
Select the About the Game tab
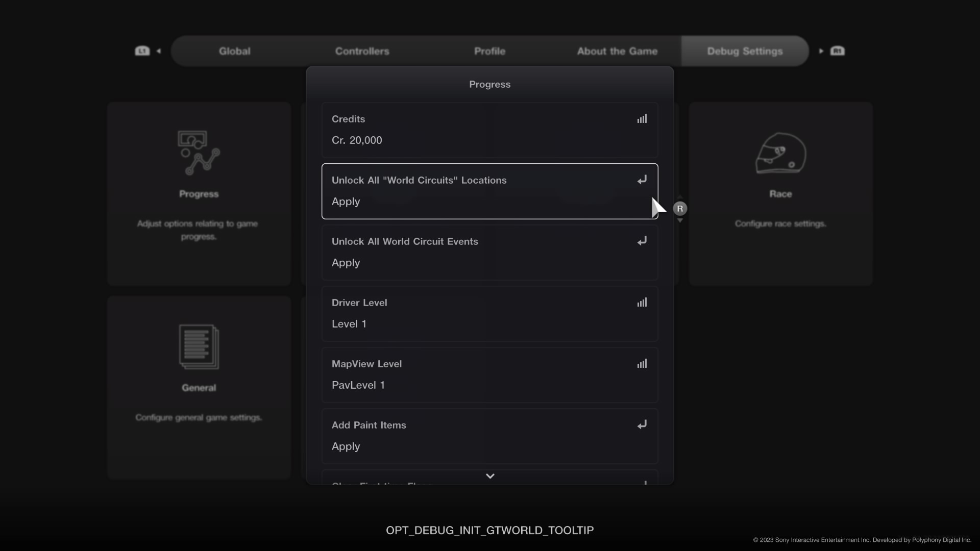(617, 51)
